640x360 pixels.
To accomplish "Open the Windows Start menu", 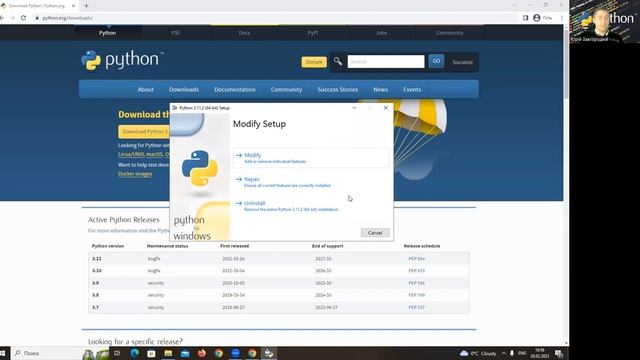I will [3, 353].
